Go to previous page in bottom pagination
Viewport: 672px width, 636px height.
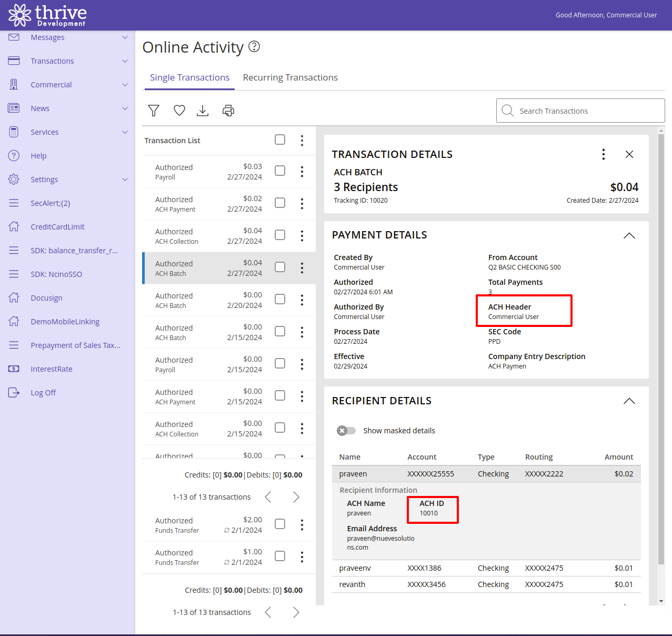pyautogui.click(x=268, y=612)
